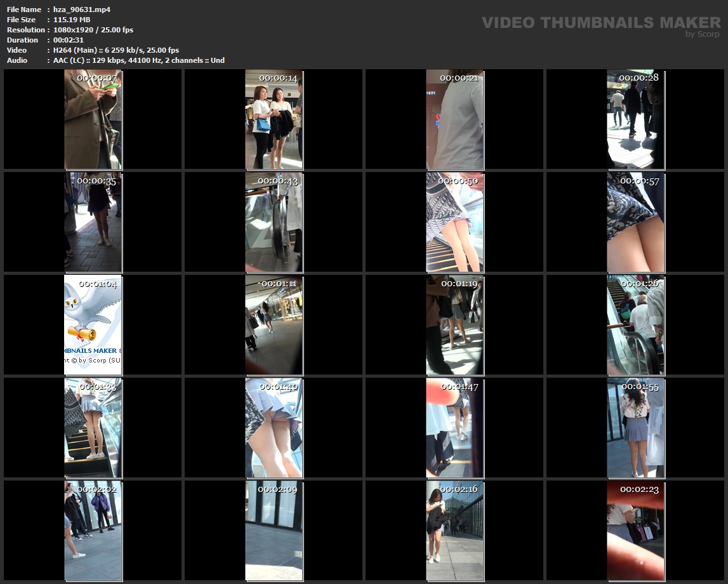Click the thumbnail stamped 00:00:21

coord(455,119)
